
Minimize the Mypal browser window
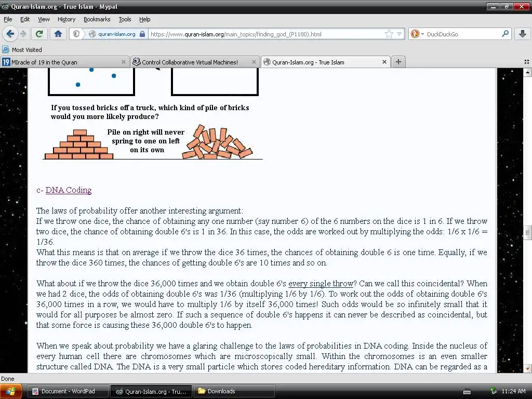[x=494, y=6]
